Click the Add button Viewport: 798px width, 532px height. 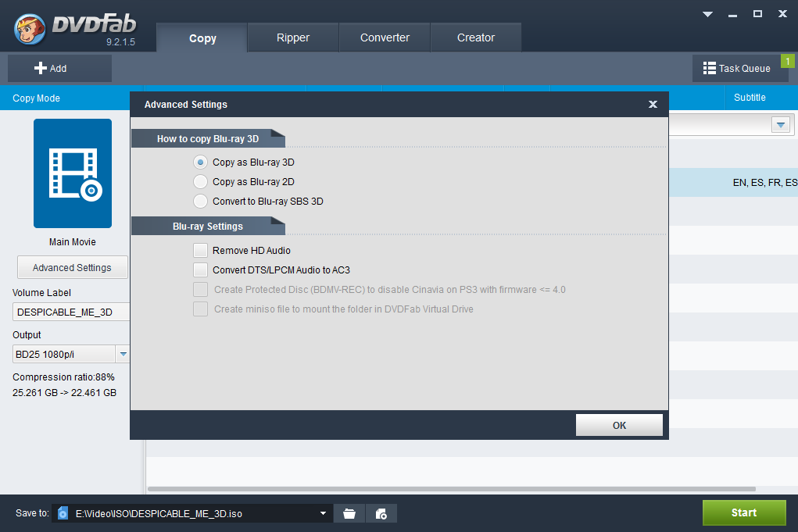pyautogui.click(x=59, y=68)
